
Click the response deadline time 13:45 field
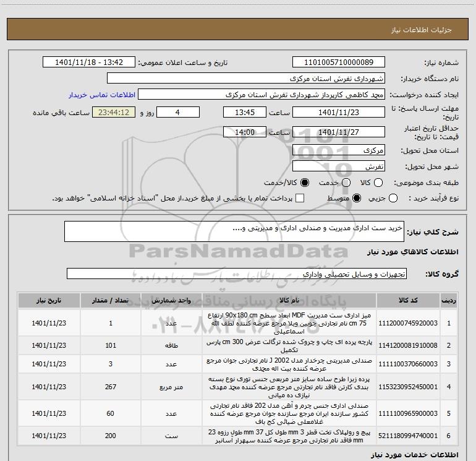[x=245, y=113]
